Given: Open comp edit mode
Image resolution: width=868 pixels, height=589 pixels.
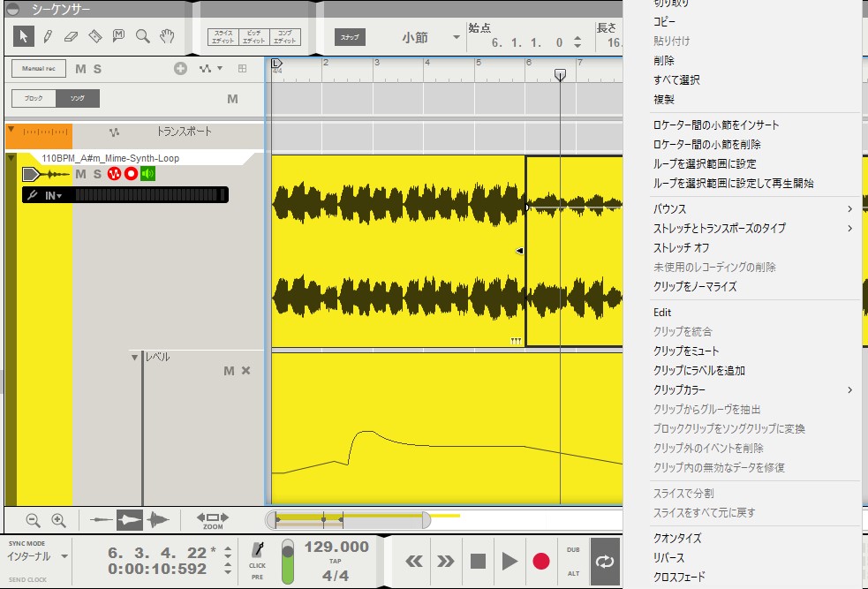Looking at the screenshot, I should tap(285, 37).
